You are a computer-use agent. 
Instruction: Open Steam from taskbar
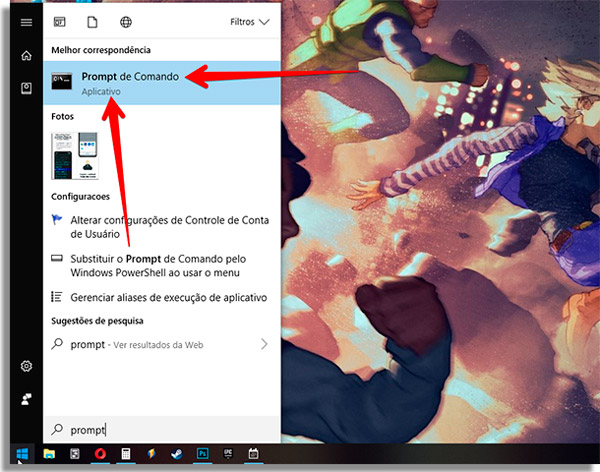(x=177, y=454)
